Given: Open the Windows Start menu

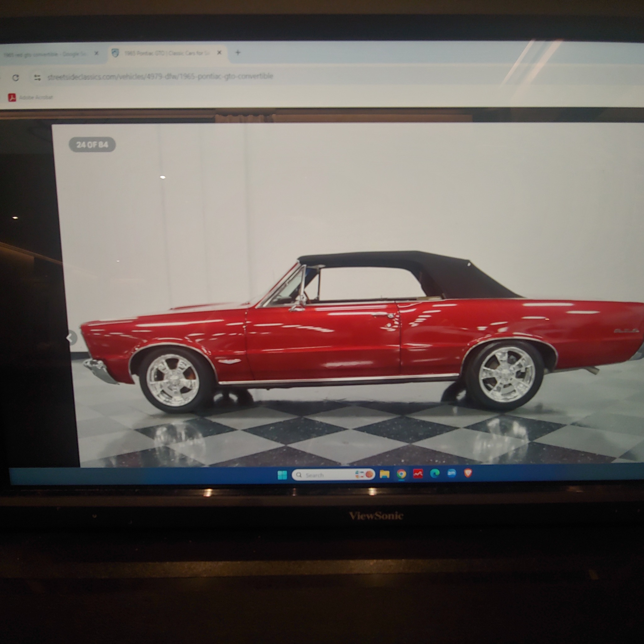Looking at the screenshot, I should [282, 475].
